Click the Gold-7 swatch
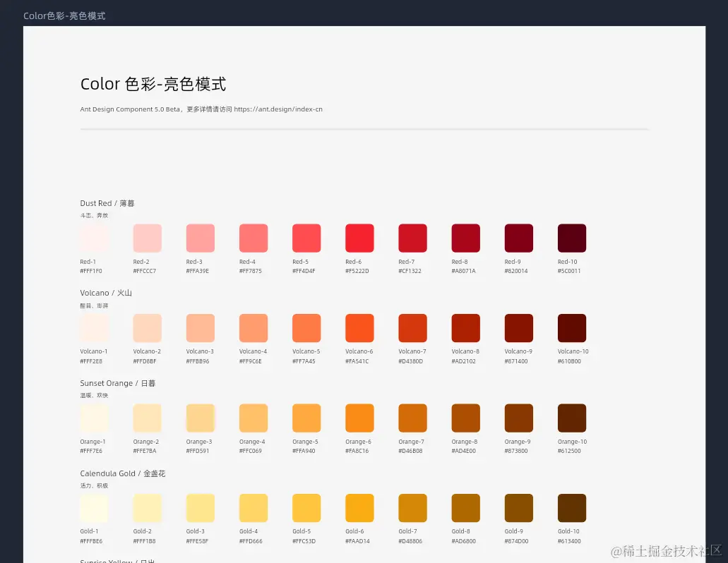This screenshot has width=728, height=563. [413, 508]
